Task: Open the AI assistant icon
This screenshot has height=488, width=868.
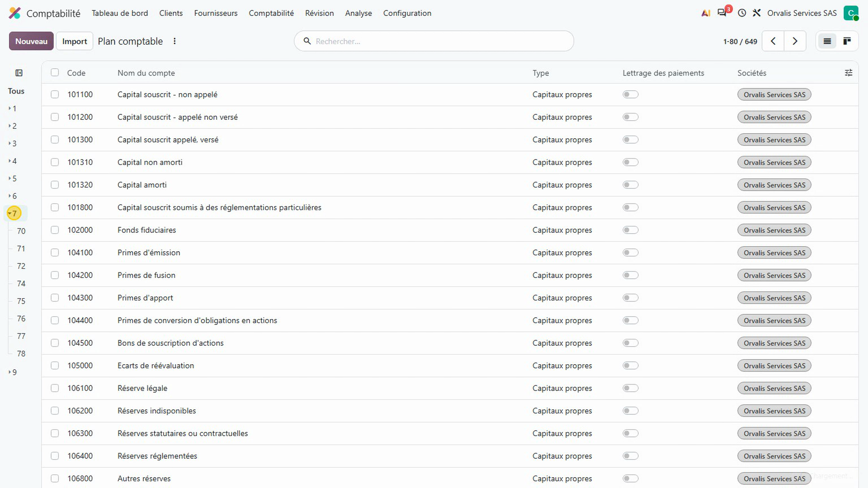Action: tap(706, 13)
